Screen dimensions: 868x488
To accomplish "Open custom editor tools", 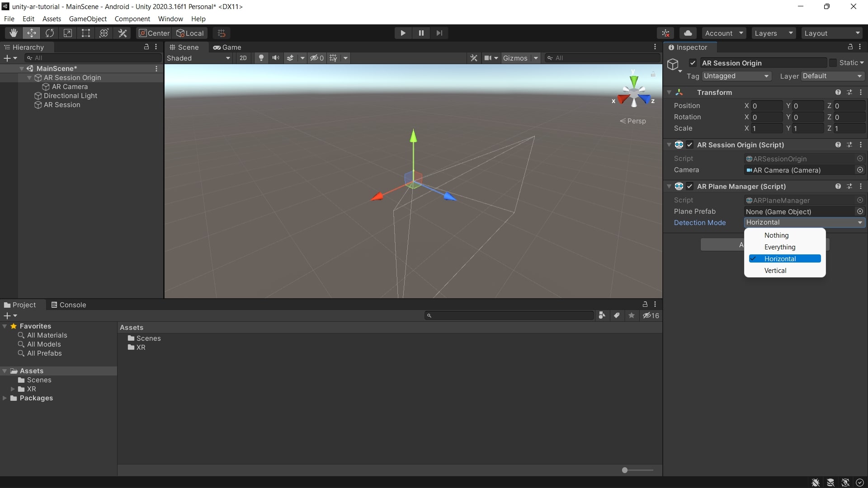I will [x=123, y=33].
